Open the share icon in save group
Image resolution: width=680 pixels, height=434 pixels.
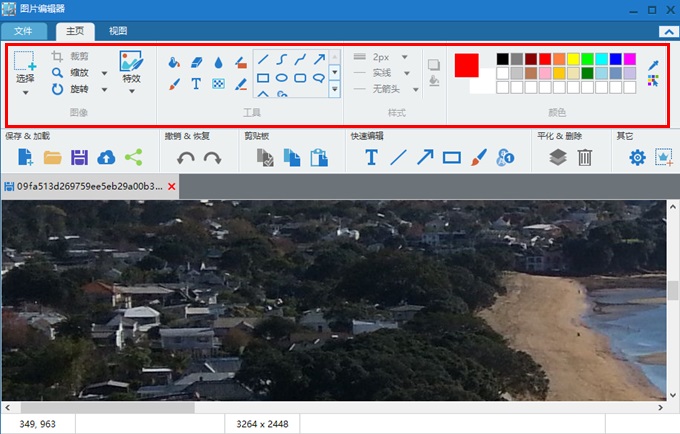133,157
